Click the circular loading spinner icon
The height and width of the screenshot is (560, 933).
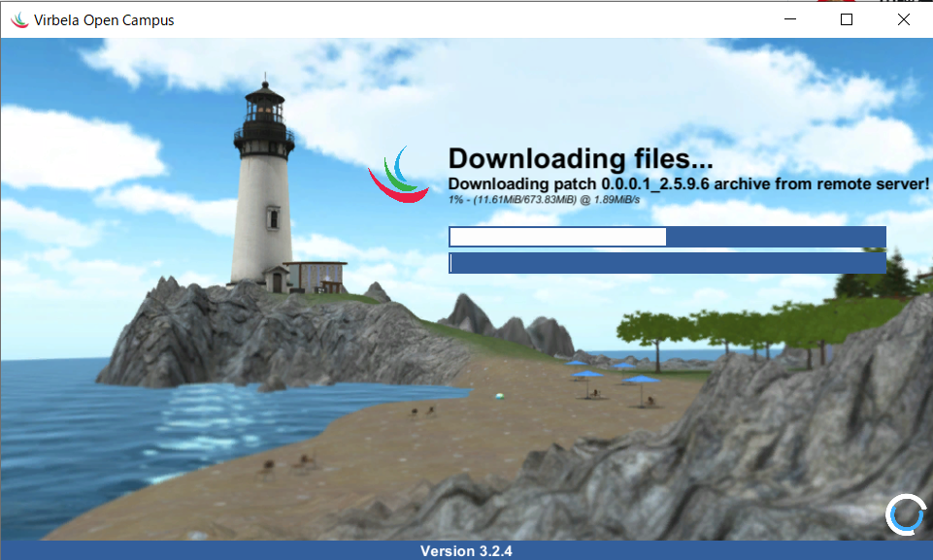[904, 515]
